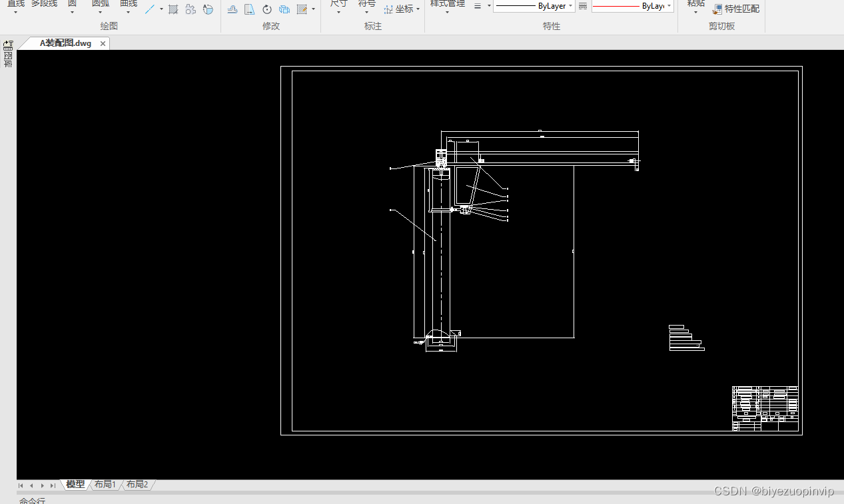Click the blue diagonal line icon

coord(151,9)
